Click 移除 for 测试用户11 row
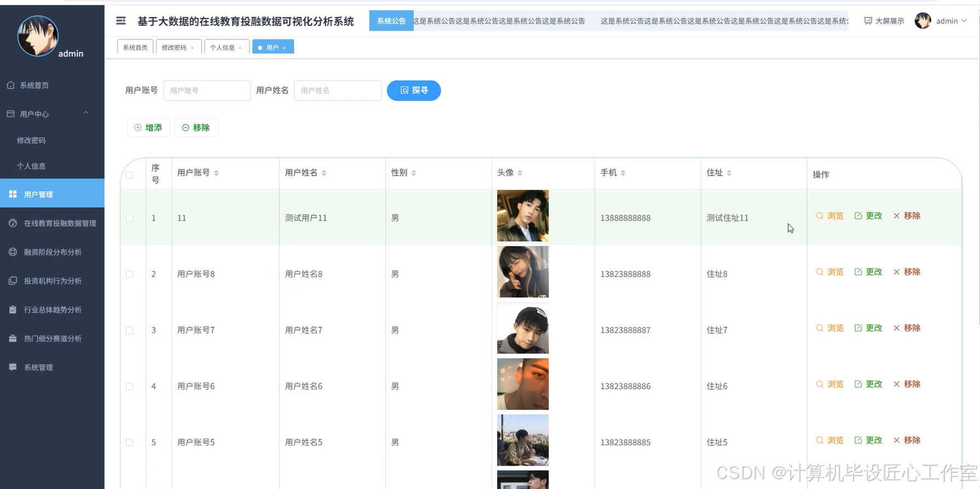980x489 pixels. [907, 216]
